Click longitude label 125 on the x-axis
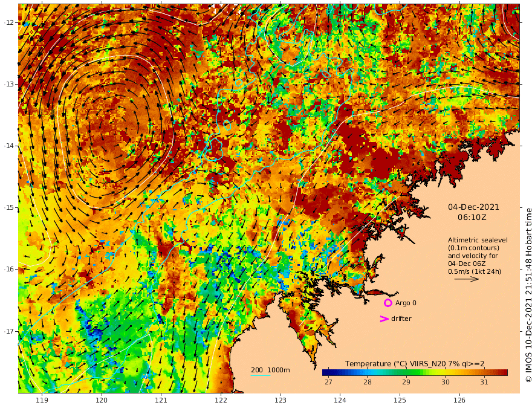 (400, 400)
